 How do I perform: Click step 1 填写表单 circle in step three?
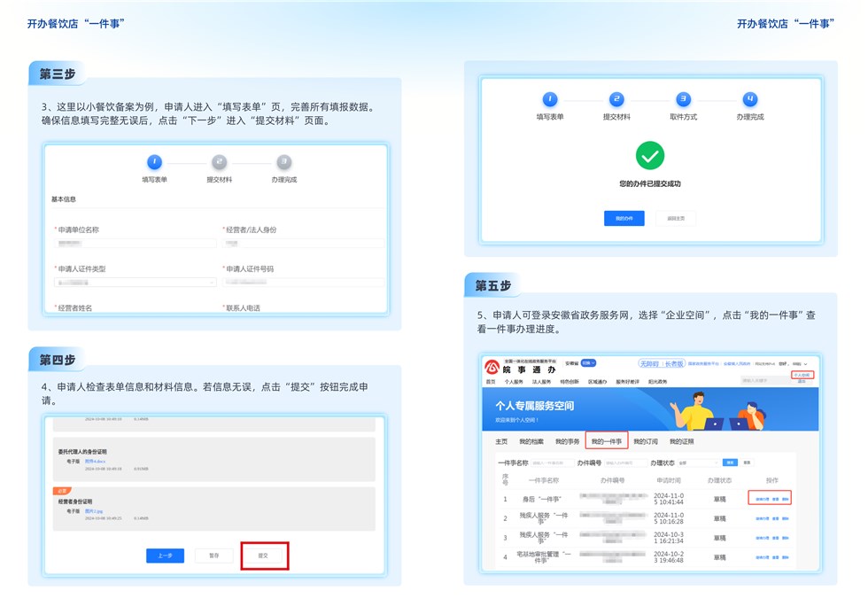[154, 162]
